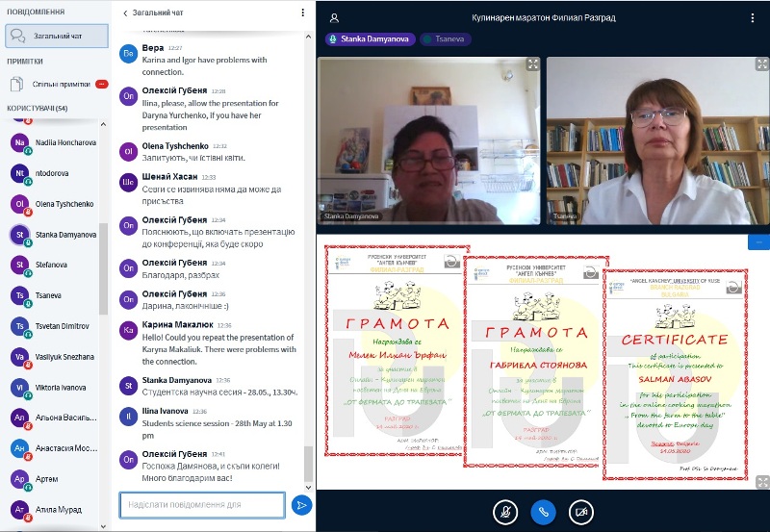Click in the chat message input field

coord(202,504)
